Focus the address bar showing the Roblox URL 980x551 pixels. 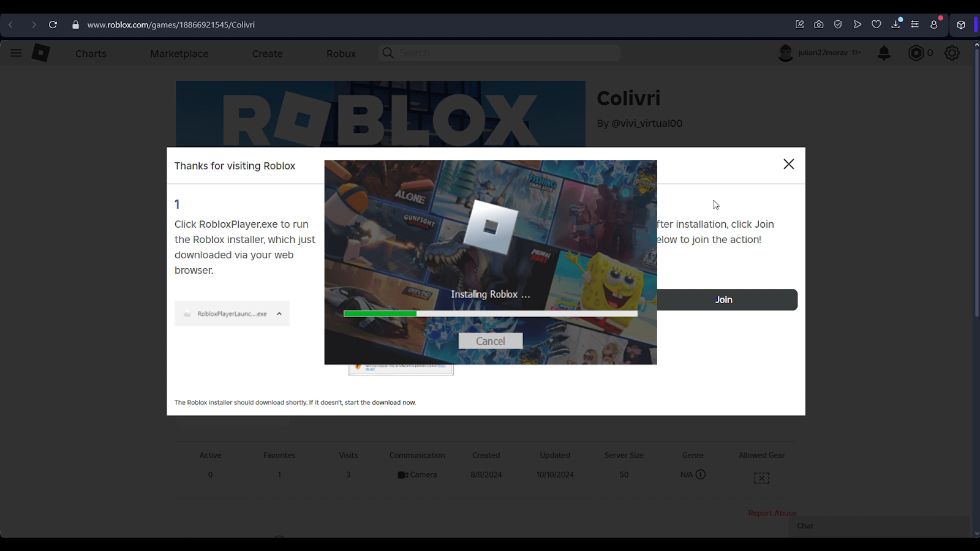[x=171, y=24]
